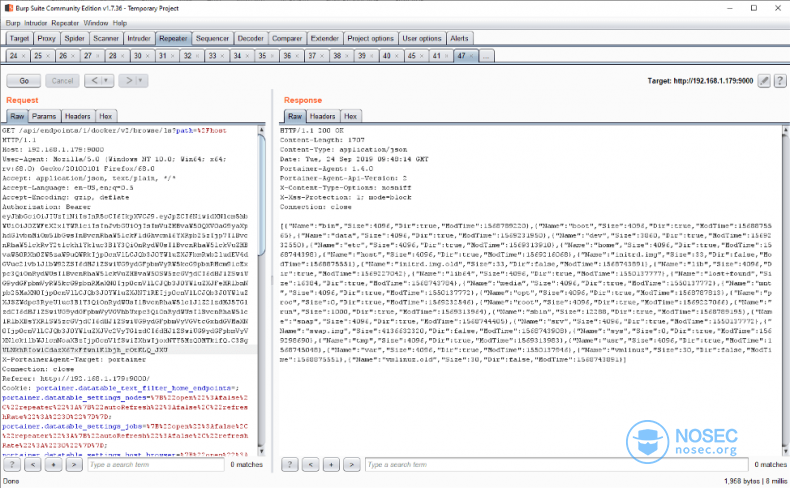Open the Alerts tab

click(459, 38)
